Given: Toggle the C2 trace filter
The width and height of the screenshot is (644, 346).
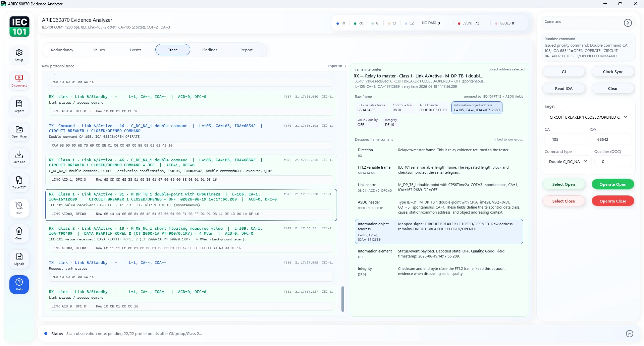Looking at the screenshot, I should 410,23.
